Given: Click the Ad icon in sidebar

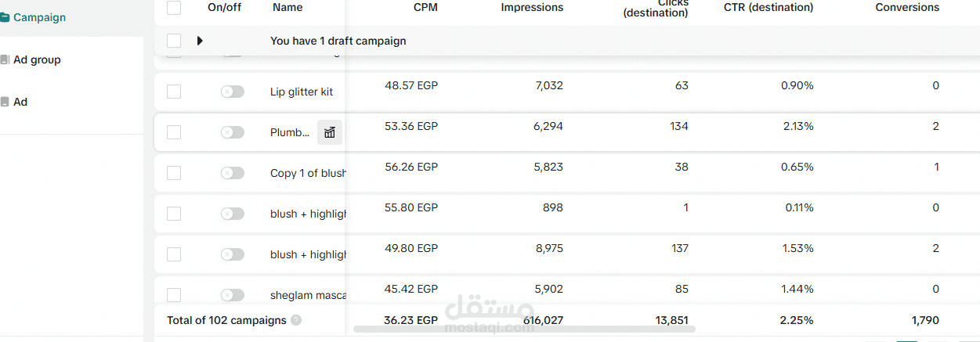Looking at the screenshot, I should pyautogui.click(x=5, y=102).
